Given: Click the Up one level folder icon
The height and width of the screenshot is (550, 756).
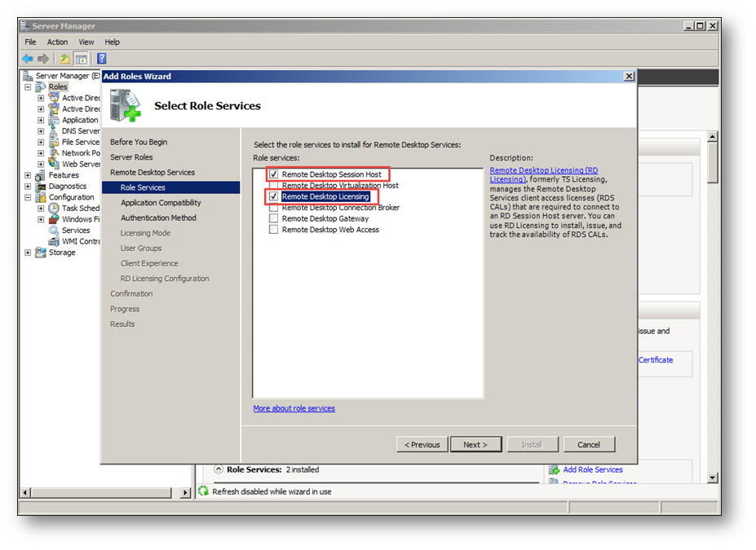Looking at the screenshot, I should click(64, 59).
